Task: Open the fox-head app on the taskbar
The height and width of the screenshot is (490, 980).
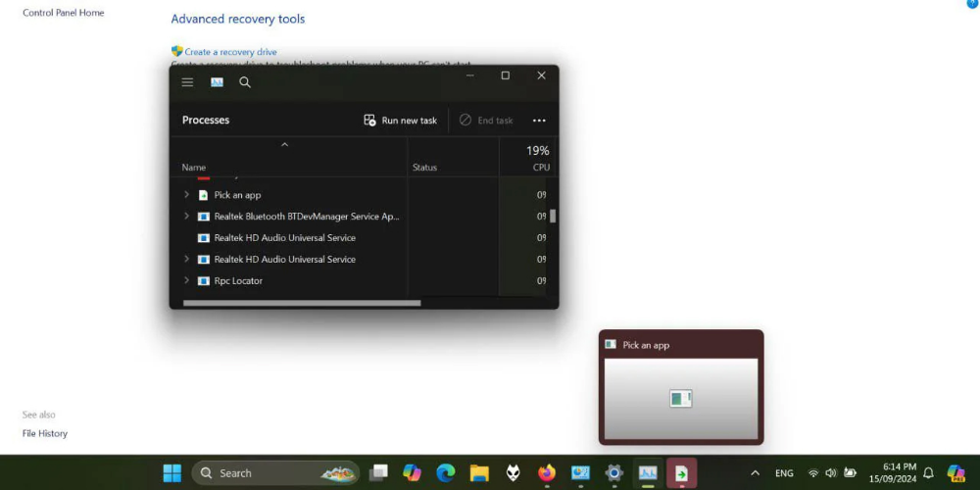Action: (514, 473)
